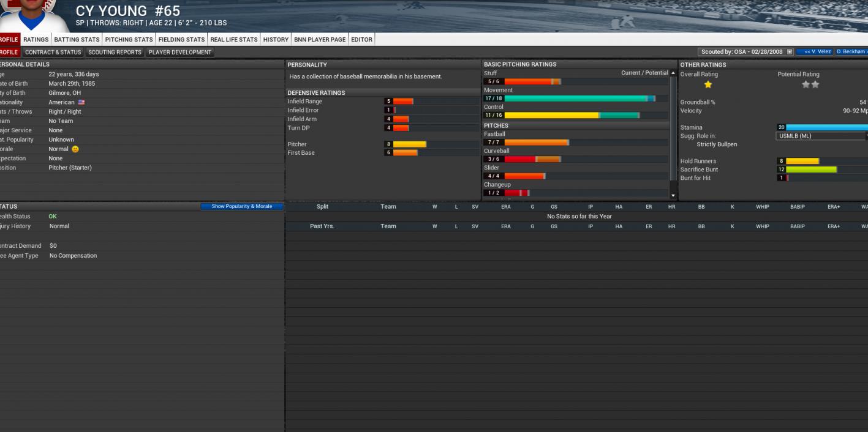Toggle Show Popularity & Morale button
Viewport: 868px width, 432px height.
pyautogui.click(x=242, y=206)
